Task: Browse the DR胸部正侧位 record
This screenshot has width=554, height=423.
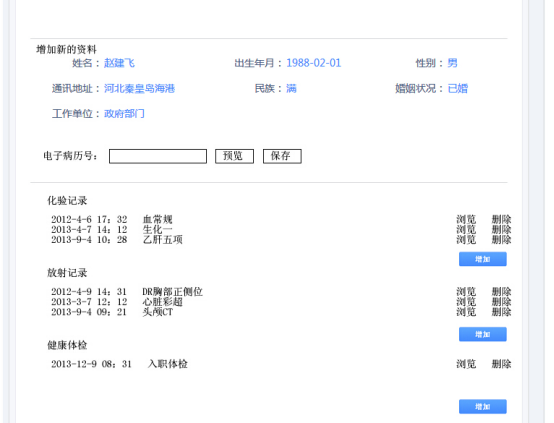Action: pos(466,292)
